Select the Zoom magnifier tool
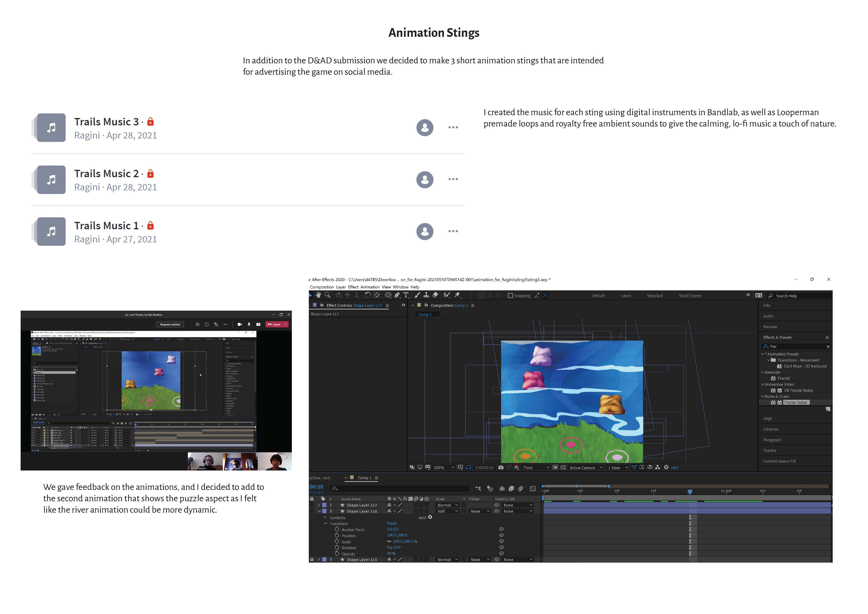This screenshot has width=868, height=614. point(327,295)
